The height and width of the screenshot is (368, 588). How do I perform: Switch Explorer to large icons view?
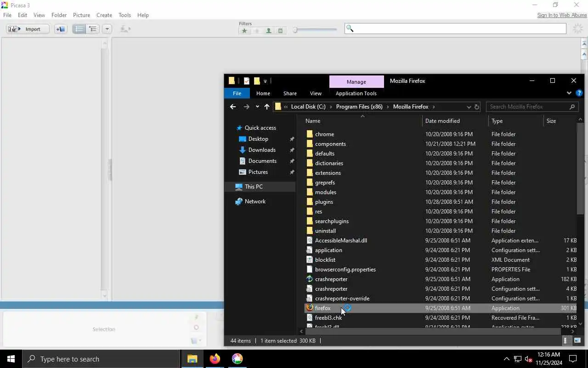coord(577,341)
